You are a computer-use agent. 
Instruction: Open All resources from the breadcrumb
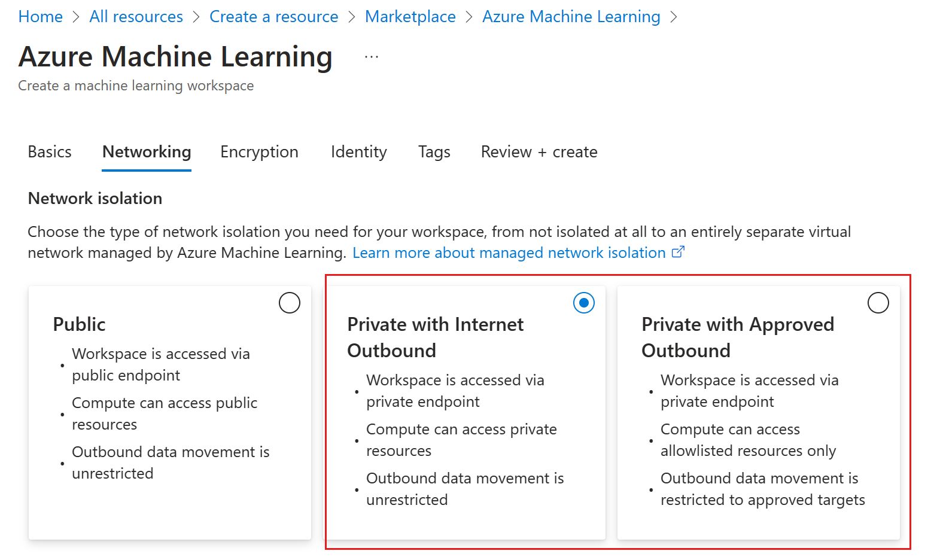coord(136,16)
